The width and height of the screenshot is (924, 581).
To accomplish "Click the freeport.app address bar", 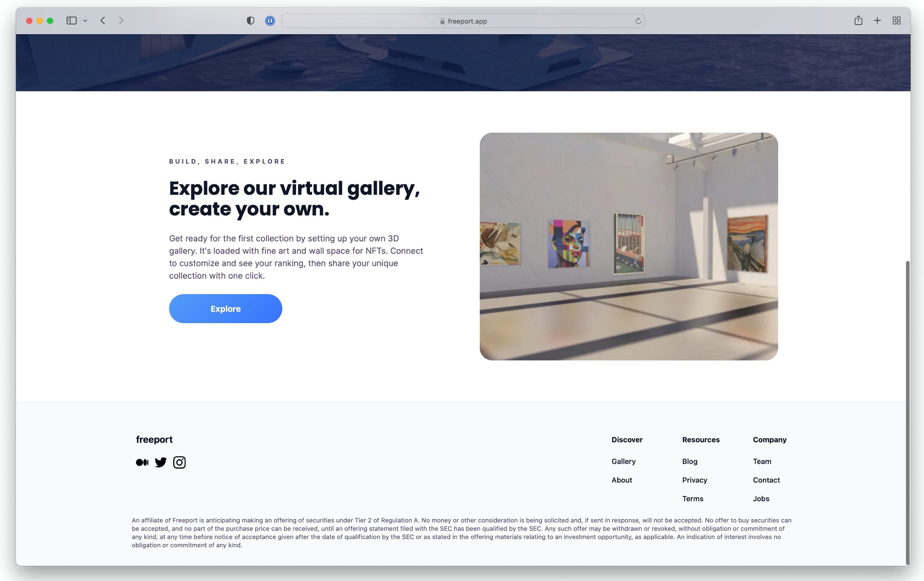I will pos(463,21).
